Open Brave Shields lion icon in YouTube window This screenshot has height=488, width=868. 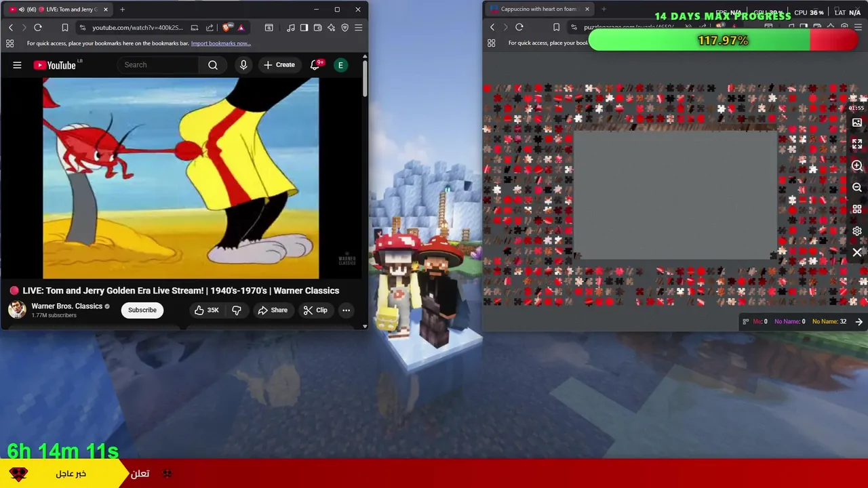coord(226,28)
